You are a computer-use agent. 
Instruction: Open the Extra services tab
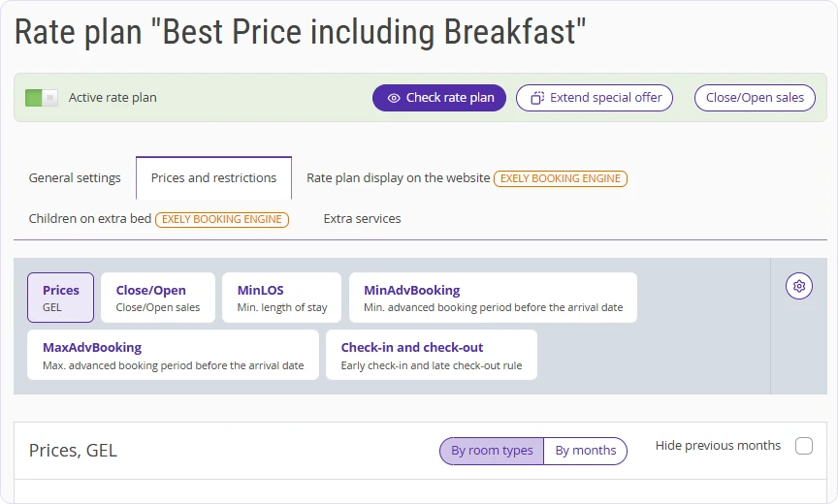(x=362, y=219)
